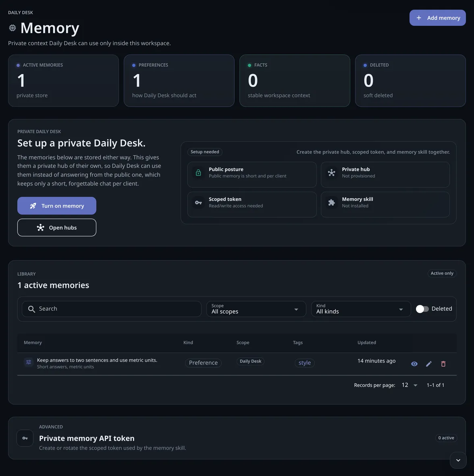
Task: Sort by the Scope column header
Action: (243, 342)
